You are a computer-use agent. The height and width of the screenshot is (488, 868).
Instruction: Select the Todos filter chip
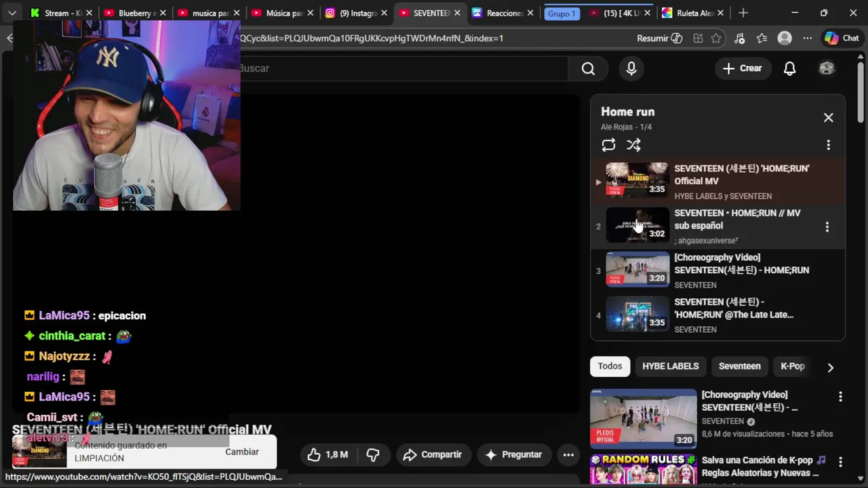[x=610, y=366]
